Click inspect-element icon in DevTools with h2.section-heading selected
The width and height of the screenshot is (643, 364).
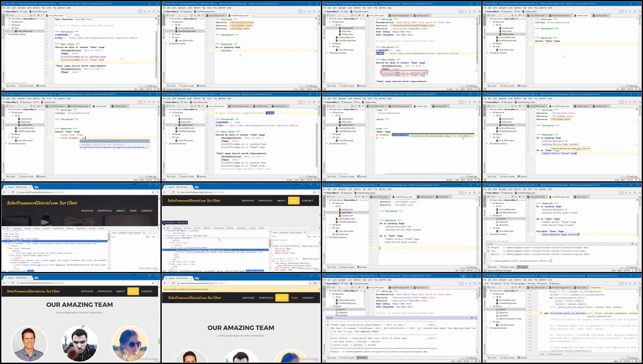(164, 228)
